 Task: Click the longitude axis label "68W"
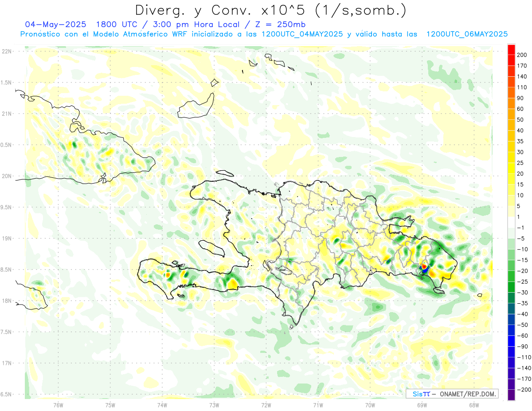tap(473, 405)
